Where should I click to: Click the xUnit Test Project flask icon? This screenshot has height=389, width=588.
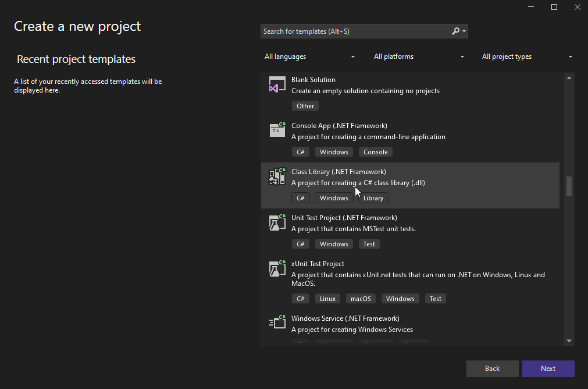coord(277,268)
